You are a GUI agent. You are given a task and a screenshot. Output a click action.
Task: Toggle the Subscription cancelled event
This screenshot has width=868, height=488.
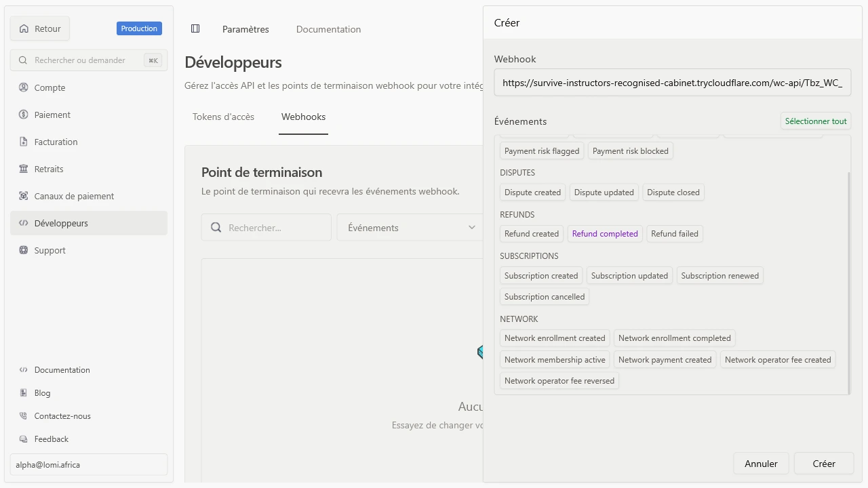(x=545, y=297)
